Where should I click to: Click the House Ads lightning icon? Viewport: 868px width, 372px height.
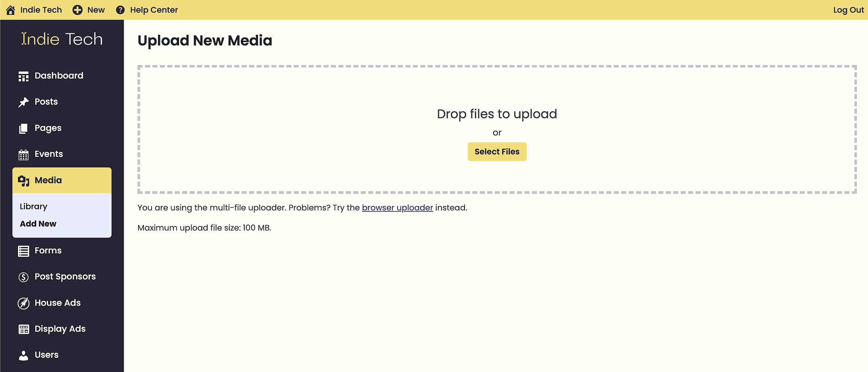(23, 303)
